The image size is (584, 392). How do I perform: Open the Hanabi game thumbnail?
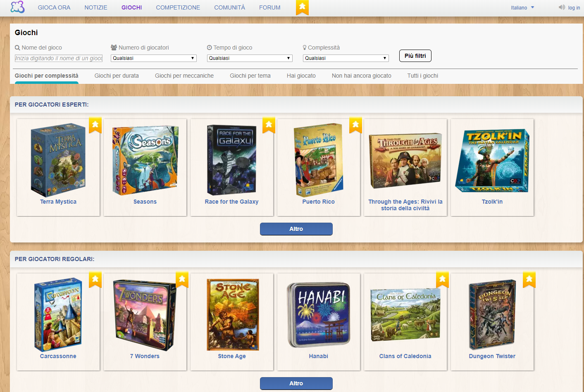tap(318, 315)
